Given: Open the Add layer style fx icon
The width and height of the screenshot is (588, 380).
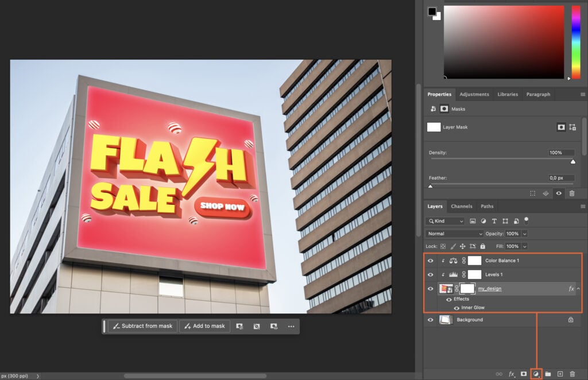Looking at the screenshot, I should 511,373.
